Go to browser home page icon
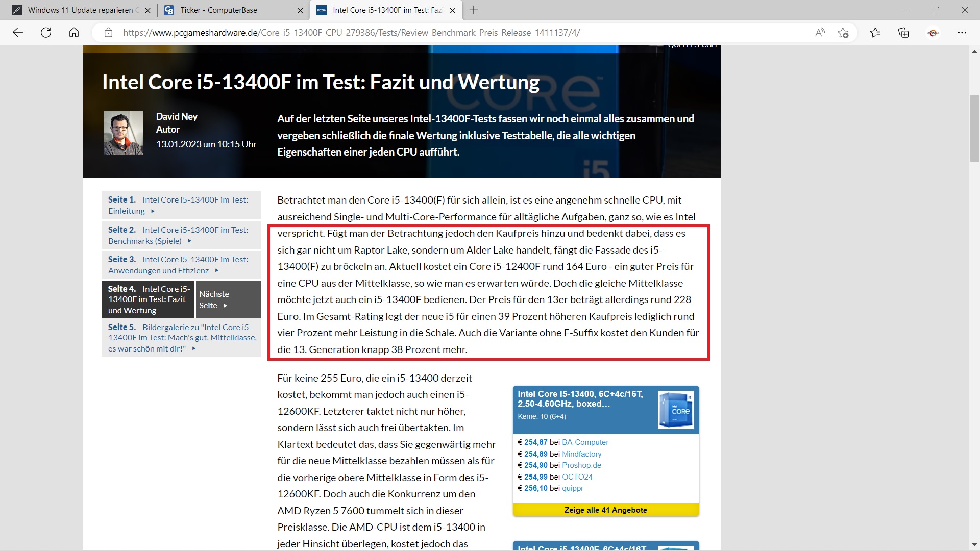Image resolution: width=980 pixels, height=551 pixels. pyautogui.click(x=74, y=33)
